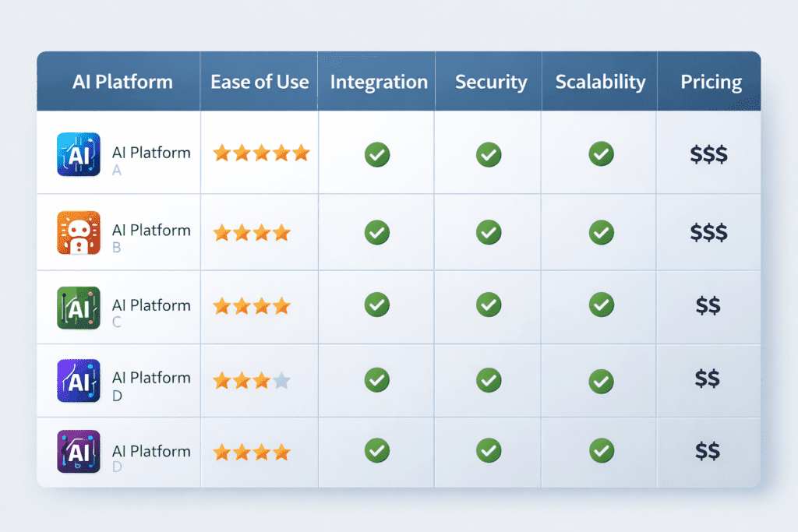The height and width of the screenshot is (532, 798).
Task: Click the Security checkmark in the bottom table row
Action: [489, 450]
